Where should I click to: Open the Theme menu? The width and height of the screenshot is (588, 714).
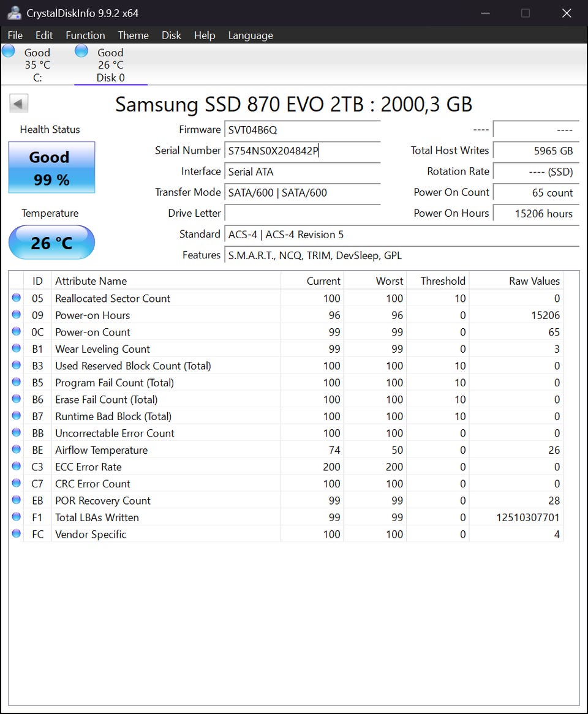[x=133, y=35]
